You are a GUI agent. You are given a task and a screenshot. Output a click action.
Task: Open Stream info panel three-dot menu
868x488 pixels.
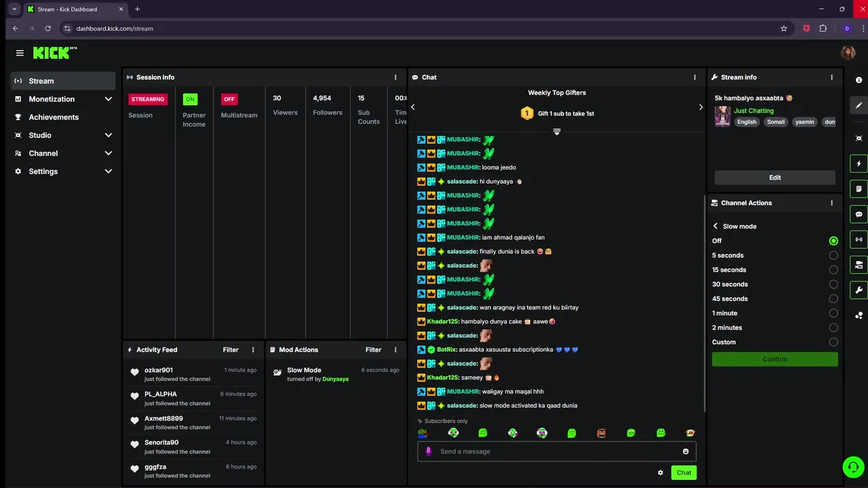coord(831,77)
